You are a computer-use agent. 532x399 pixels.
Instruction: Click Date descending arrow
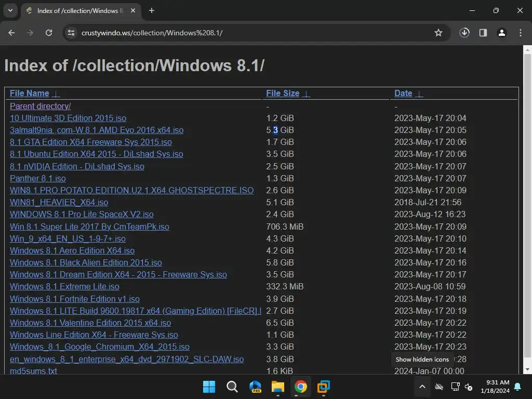click(x=419, y=94)
